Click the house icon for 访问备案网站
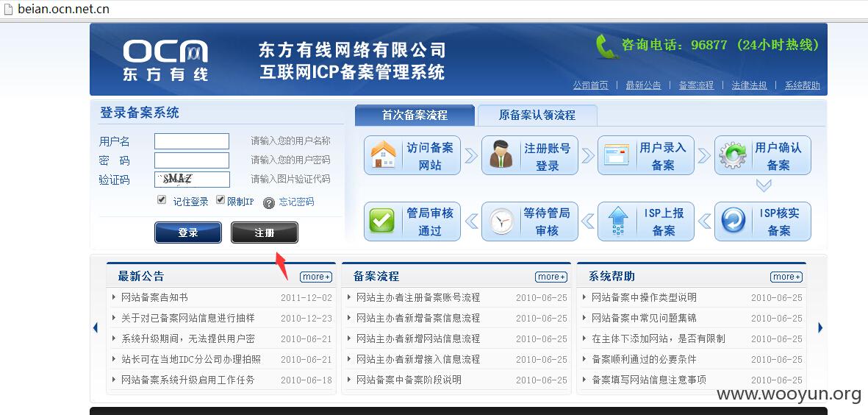Image resolution: width=868 pixels, height=415 pixels. [384, 155]
